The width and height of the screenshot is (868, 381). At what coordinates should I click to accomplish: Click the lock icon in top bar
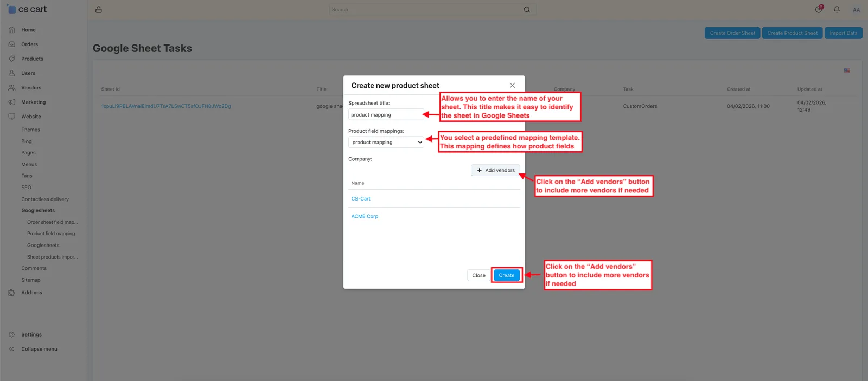click(x=98, y=10)
